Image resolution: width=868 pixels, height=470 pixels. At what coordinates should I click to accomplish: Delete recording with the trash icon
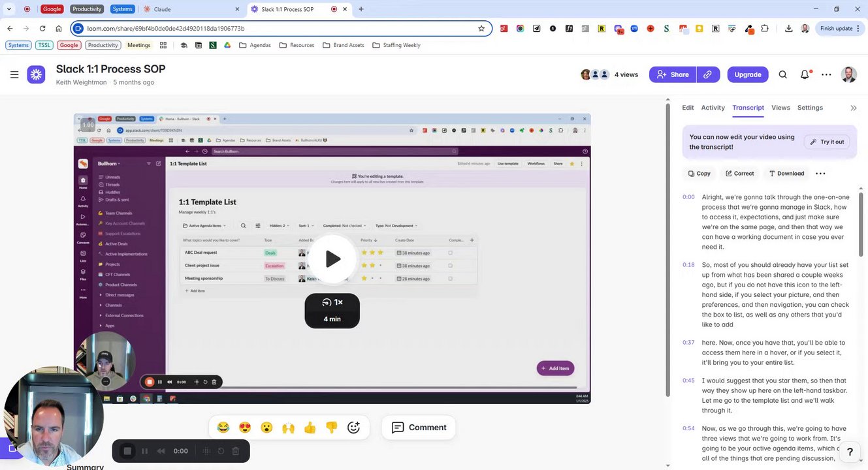coord(236,451)
